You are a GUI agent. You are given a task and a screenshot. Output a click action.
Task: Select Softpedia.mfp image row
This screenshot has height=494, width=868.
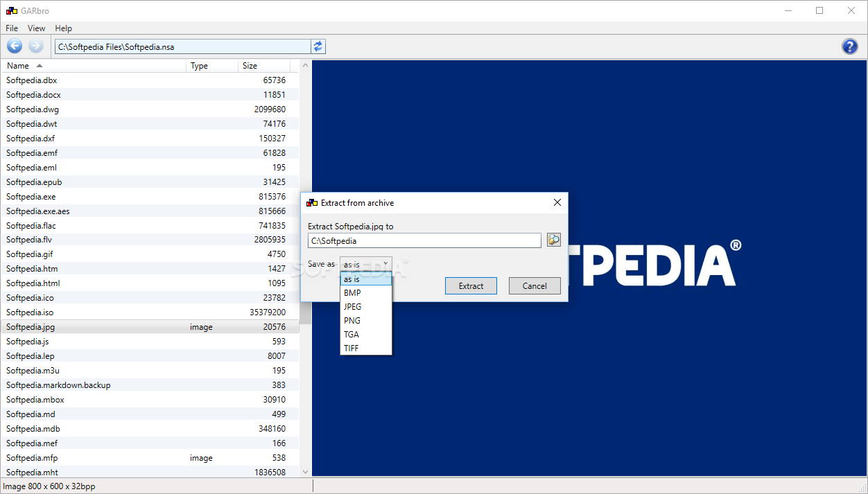click(150, 458)
